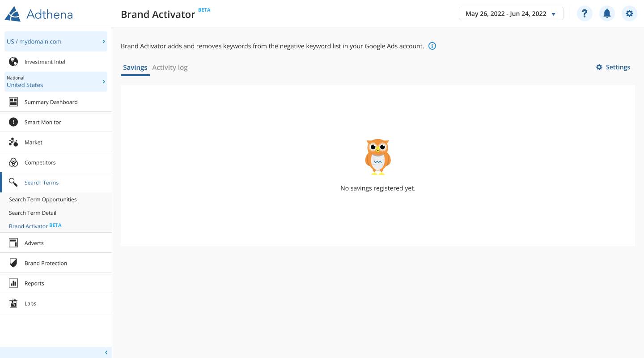Click the Brand Protection shield icon
This screenshot has width=644, height=358.
[x=13, y=263]
